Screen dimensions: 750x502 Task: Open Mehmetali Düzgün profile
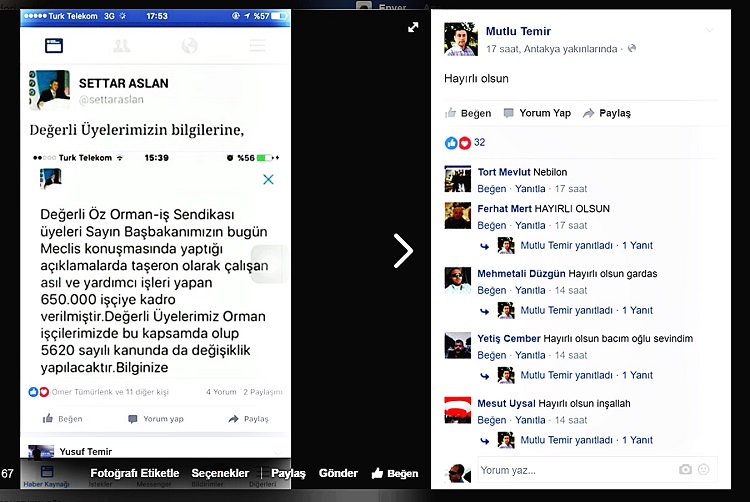521,274
